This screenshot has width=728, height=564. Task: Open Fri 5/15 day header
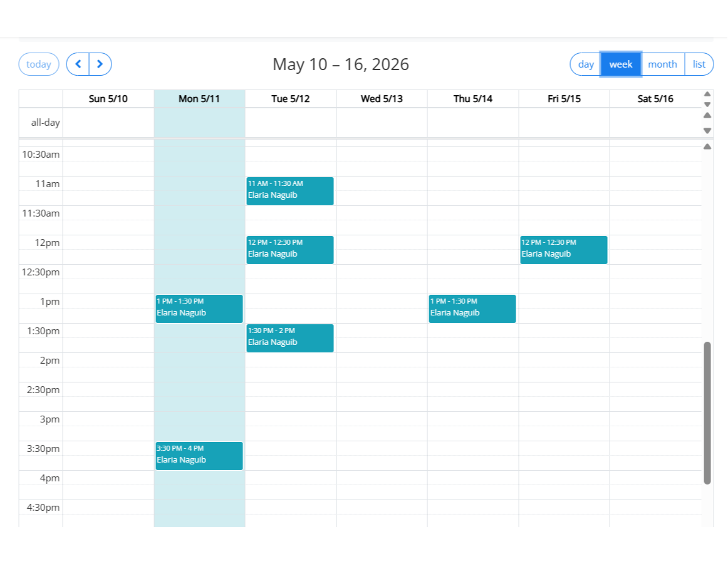pyautogui.click(x=564, y=99)
